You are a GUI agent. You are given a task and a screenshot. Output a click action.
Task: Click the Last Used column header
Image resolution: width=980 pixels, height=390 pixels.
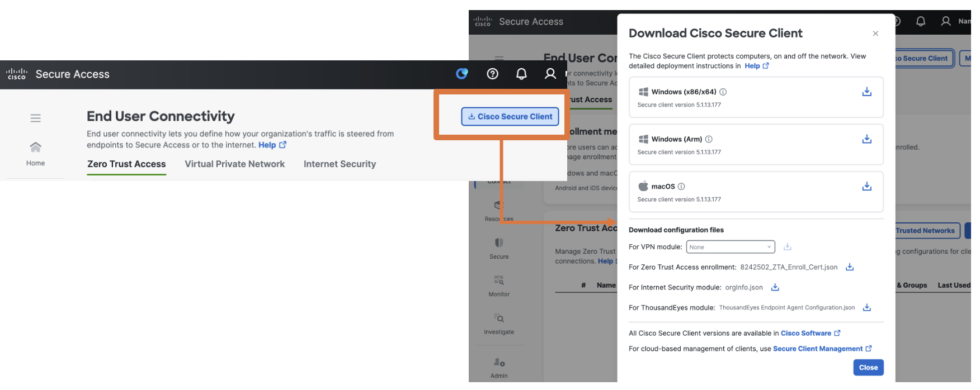954,285
